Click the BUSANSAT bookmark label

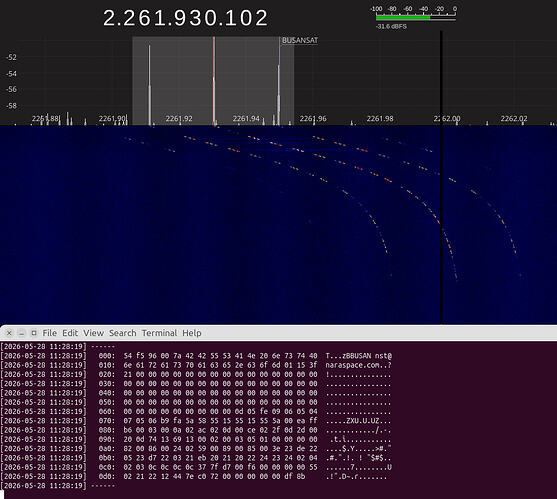(300, 40)
